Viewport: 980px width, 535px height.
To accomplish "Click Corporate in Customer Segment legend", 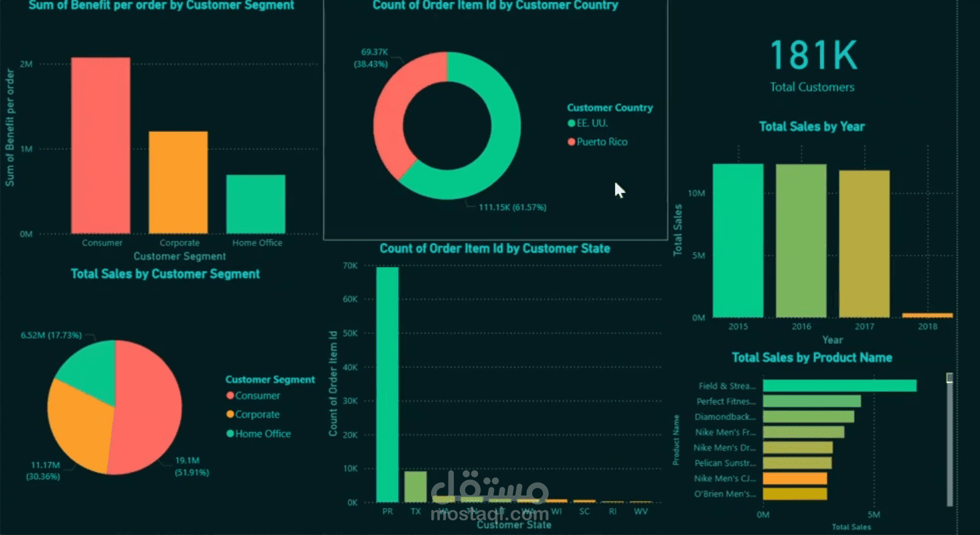I will click(253, 414).
